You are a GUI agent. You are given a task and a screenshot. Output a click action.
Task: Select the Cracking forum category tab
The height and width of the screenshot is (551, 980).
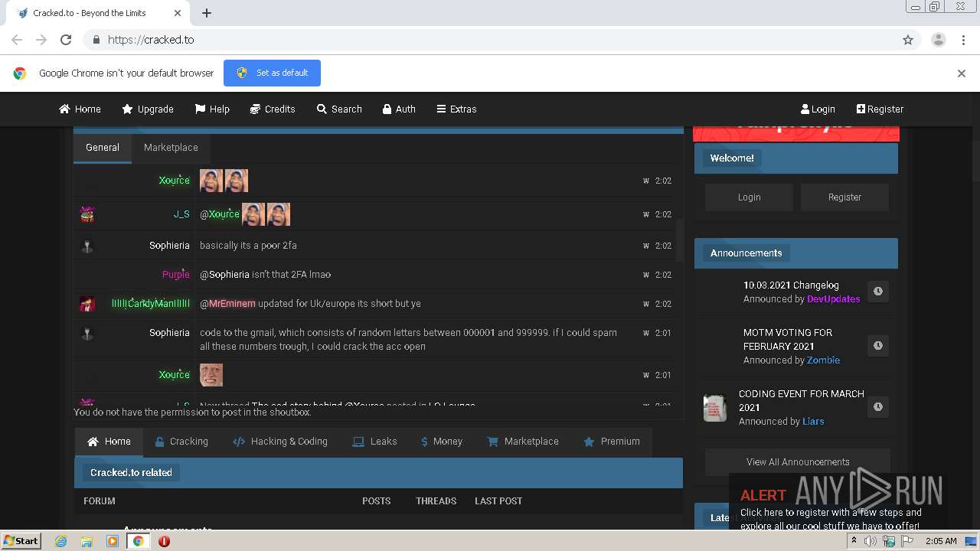(x=181, y=442)
